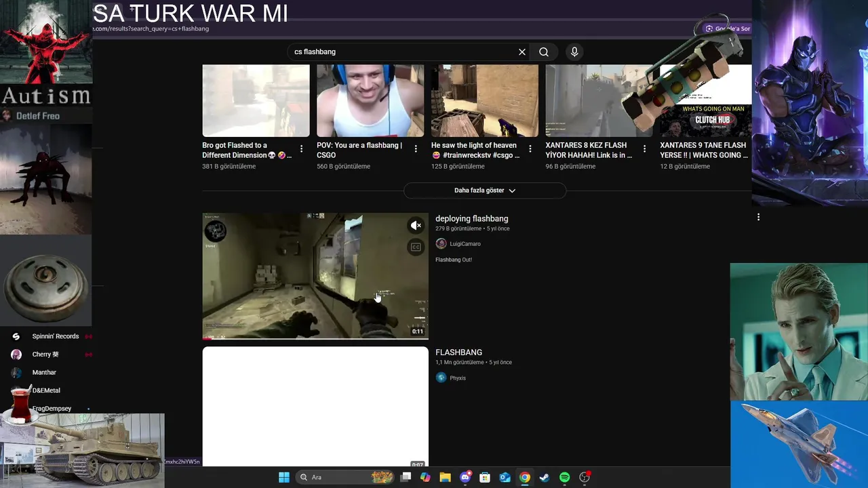868x488 pixels.
Task: Open 'He saw the light of heaven' short thumbnail
Action: [485, 101]
